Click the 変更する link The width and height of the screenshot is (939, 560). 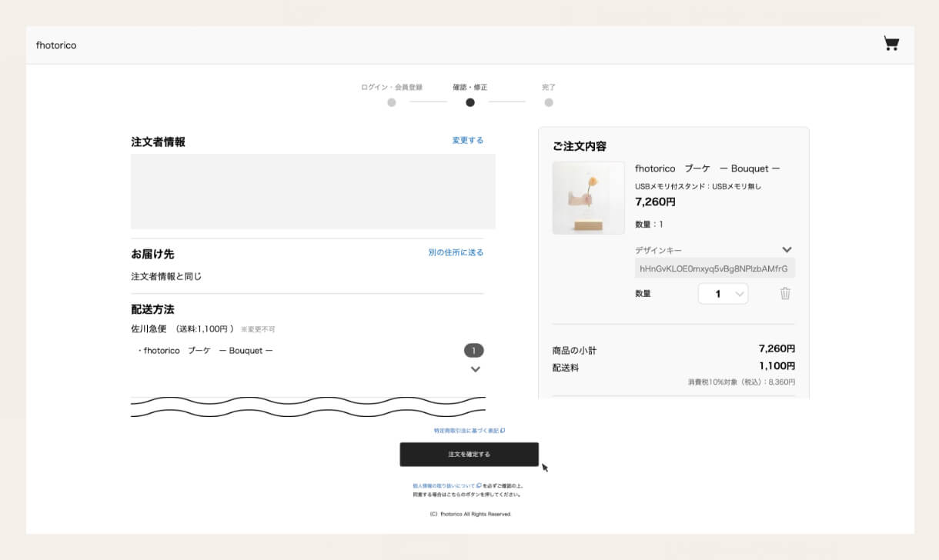tap(467, 141)
